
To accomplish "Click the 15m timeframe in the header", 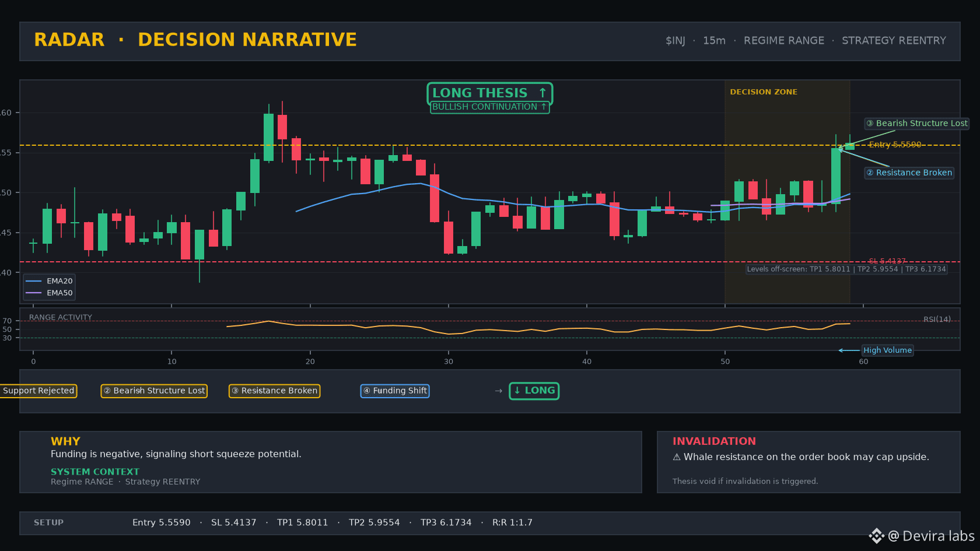I will point(714,40).
